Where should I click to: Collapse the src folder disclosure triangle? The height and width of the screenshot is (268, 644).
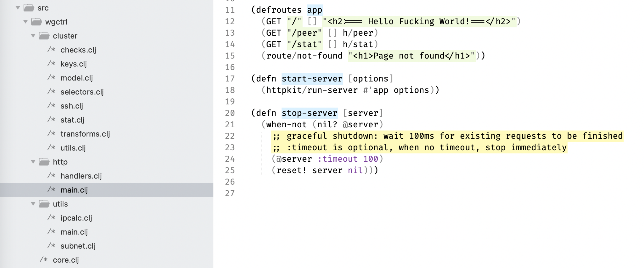tap(18, 8)
